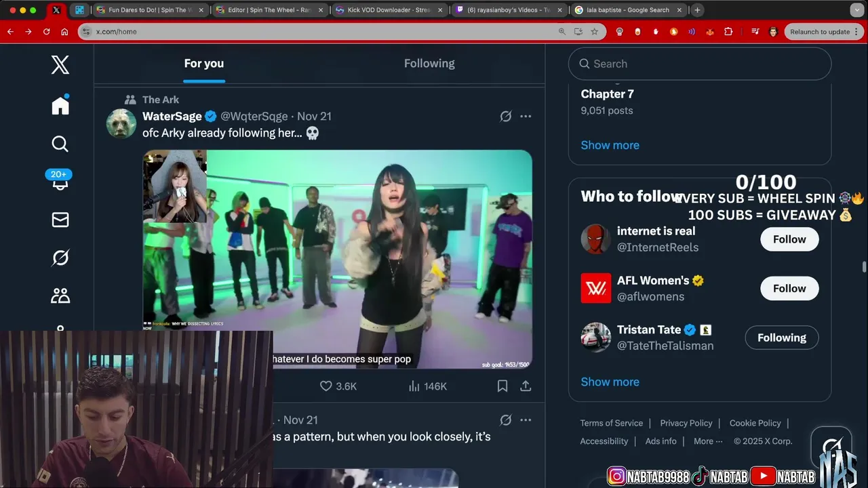Screen dimensions: 868x488
Task: View analytics showing 146K views
Action: [x=427, y=386]
